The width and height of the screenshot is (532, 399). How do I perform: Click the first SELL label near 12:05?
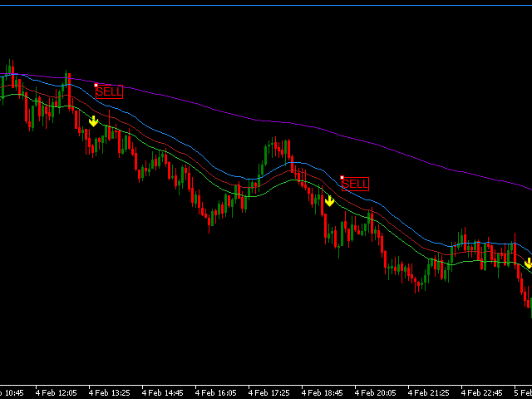(109, 92)
